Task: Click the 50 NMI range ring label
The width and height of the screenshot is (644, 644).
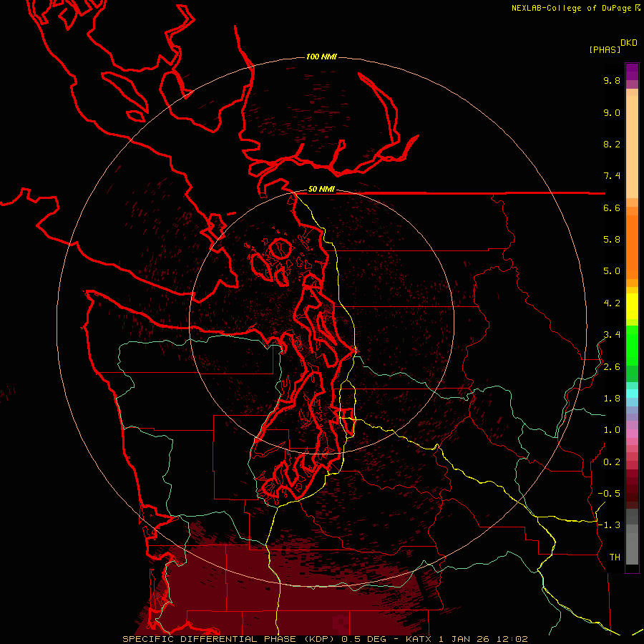Action: [x=321, y=190]
